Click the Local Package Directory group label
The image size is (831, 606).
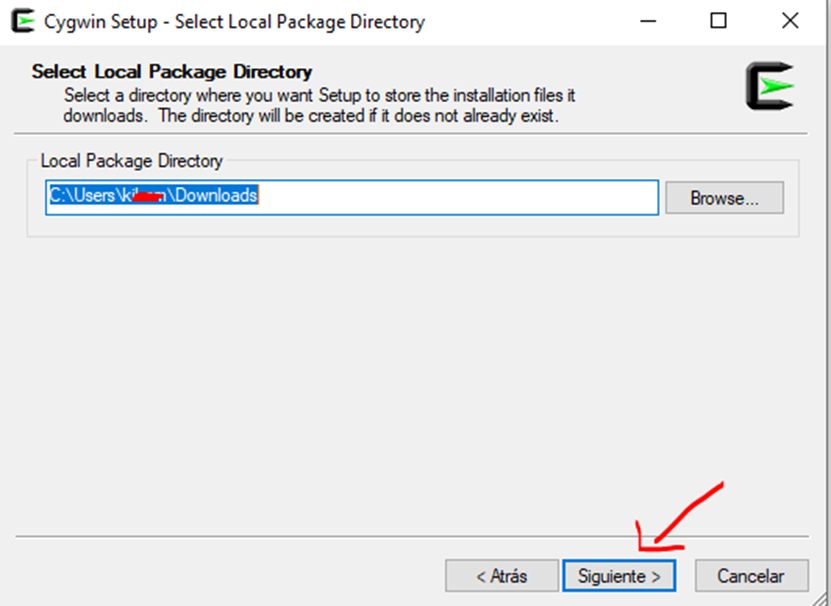[132, 160]
